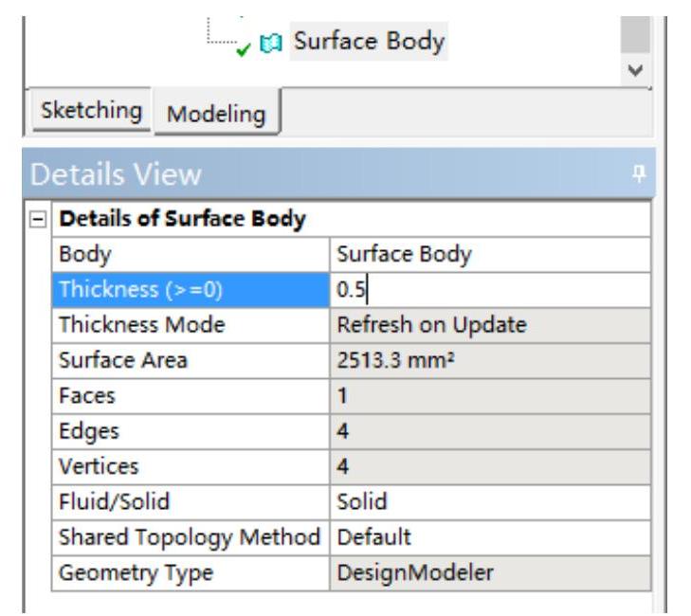Screen dimensions: 691x616
Task: Pin the Details View panel
Action: (x=641, y=174)
